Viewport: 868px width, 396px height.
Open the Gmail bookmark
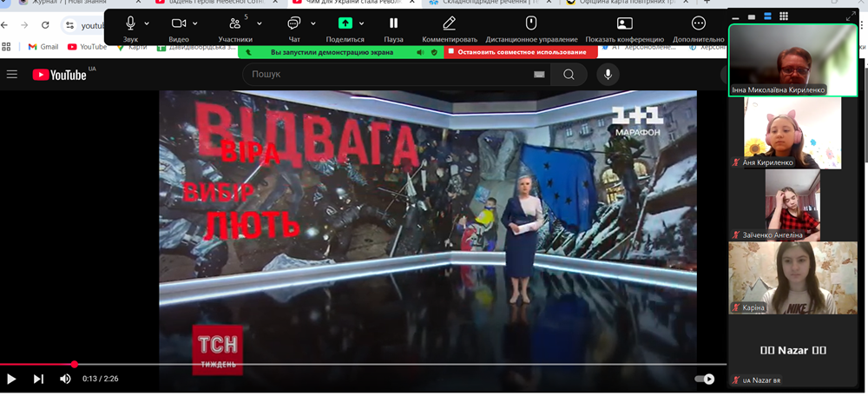43,47
